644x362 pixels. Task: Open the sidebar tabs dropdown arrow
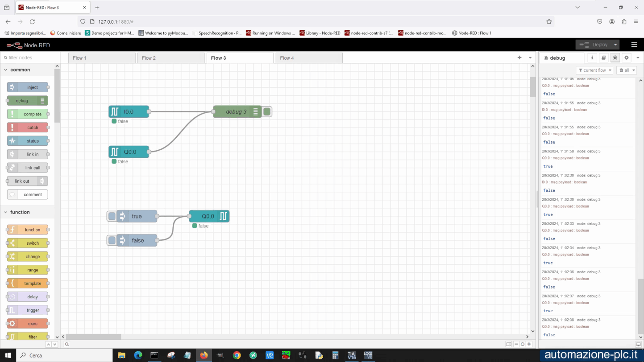(638, 58)
